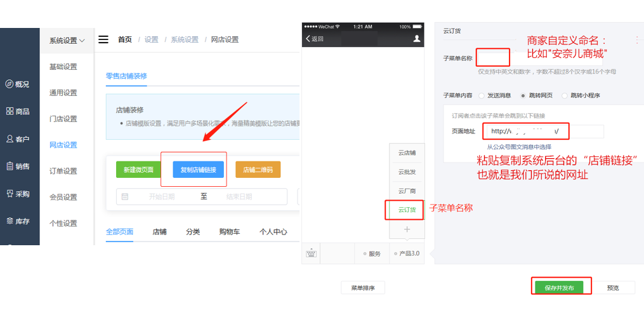Select 云店铺 submenu item
Viewport: 644px width, 324px height.
(x=407, y=153)
